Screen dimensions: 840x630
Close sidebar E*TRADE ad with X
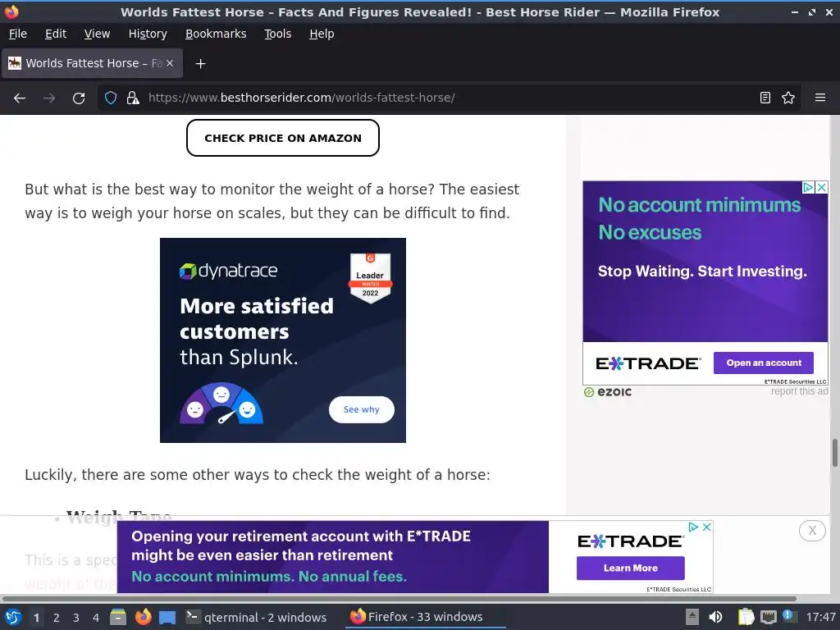(821, 188)
